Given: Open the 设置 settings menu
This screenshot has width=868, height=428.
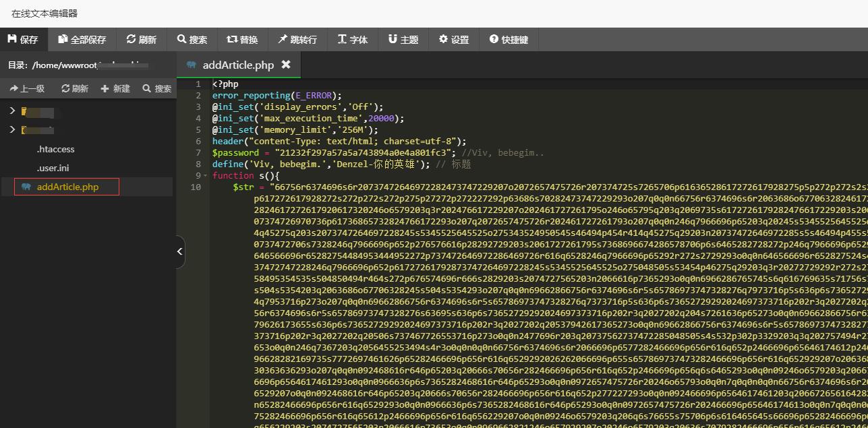Looking at the screenshot, I should tap(454, 40).
